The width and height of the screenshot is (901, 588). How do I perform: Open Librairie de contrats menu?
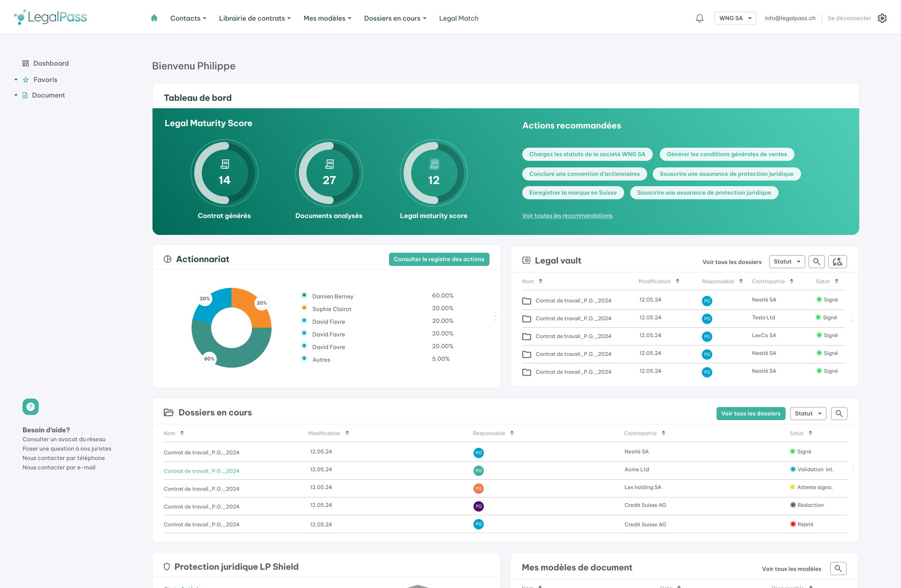pos(255,18)
